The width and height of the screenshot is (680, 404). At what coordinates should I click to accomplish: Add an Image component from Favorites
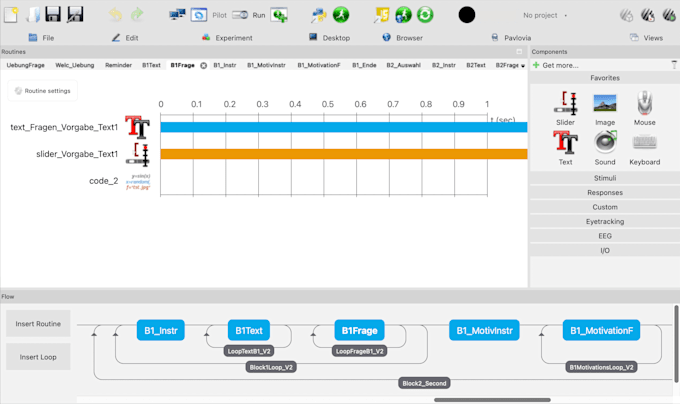(x=605, y=108)
